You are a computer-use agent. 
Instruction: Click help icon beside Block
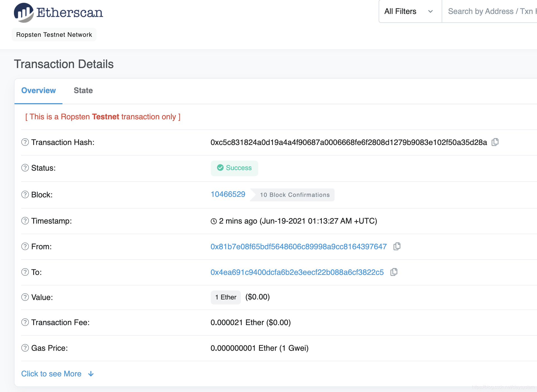25,195
